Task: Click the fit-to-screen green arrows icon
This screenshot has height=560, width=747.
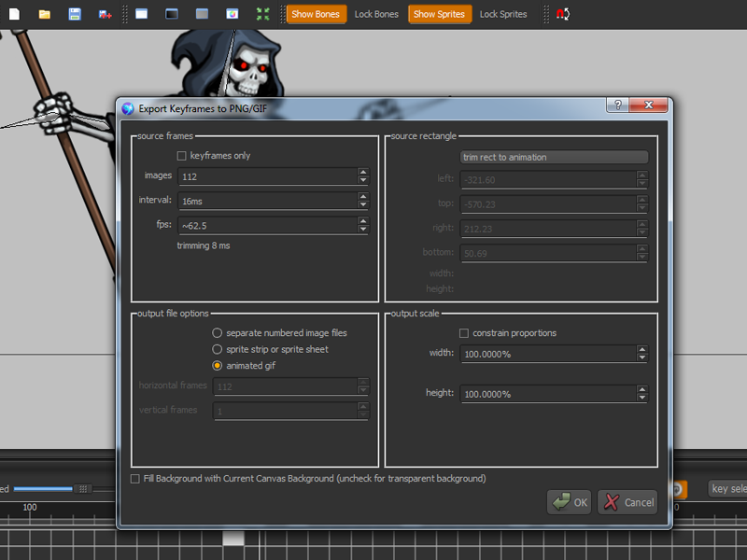Action: coord(264,14)
